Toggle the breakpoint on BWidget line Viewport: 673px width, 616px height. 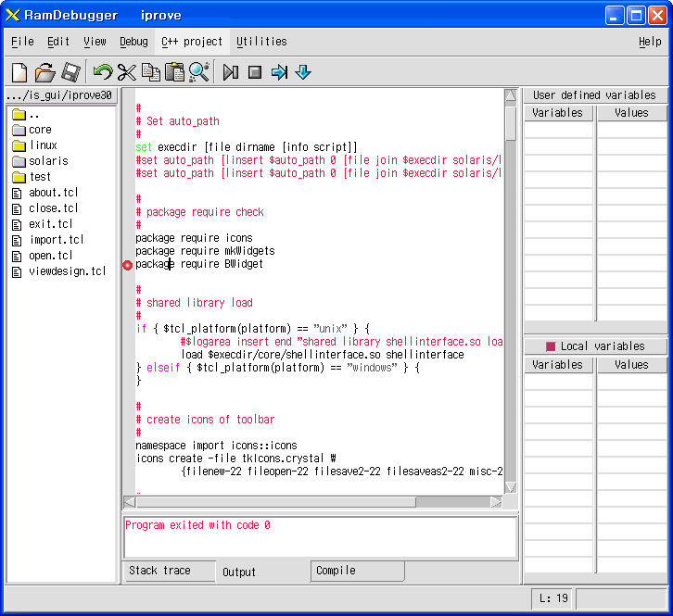point(128,265)
